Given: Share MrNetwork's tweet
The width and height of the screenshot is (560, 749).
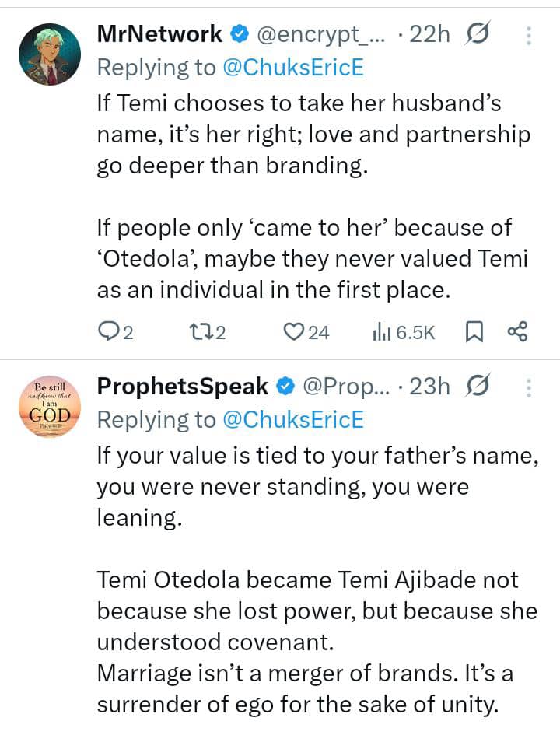Looking at the screenshot, I should 517,333.
